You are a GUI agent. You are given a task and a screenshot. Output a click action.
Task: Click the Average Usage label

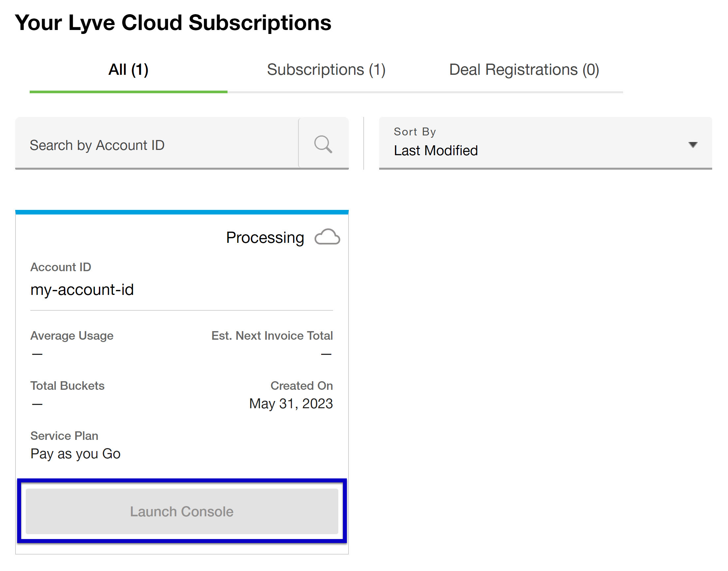click(x=72, y=335)
